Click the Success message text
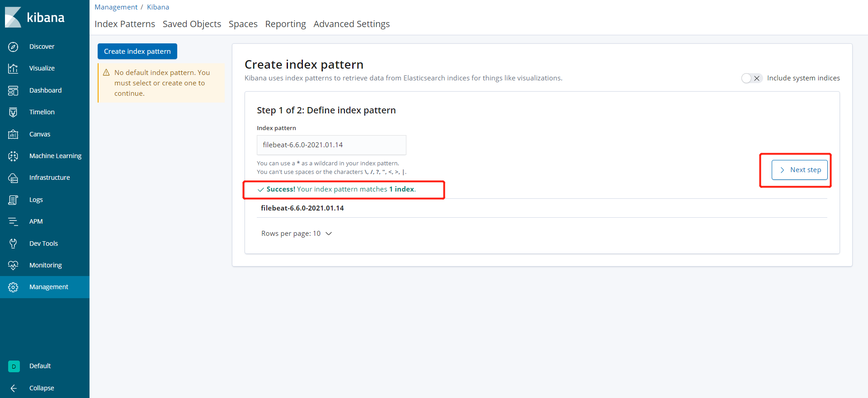This screenshot has height=398, width=868. click(x=341, y=189)
